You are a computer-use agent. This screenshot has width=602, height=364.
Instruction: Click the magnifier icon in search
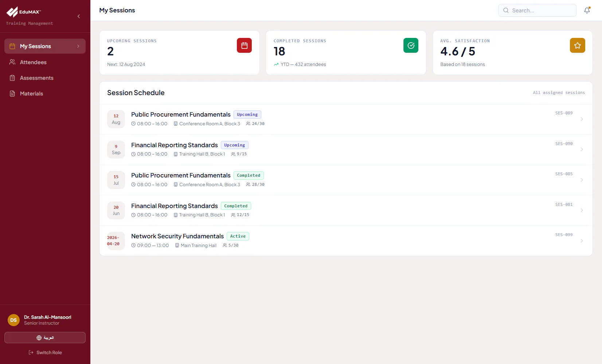tap(506, 11)
